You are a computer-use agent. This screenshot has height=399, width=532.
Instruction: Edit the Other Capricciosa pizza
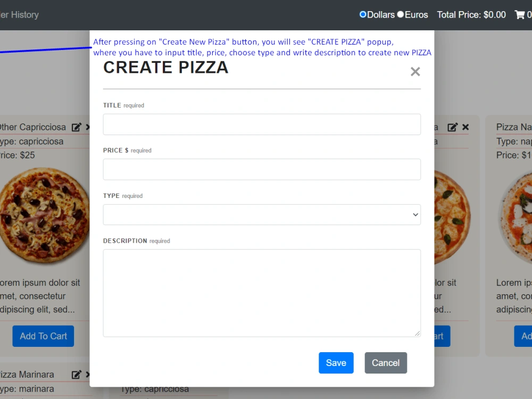76,127
